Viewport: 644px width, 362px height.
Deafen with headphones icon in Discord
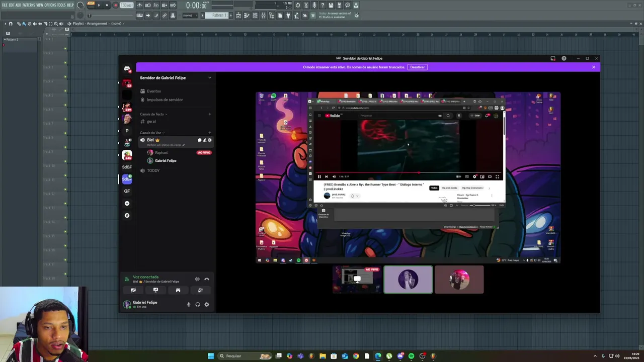[x=198, y=304]
